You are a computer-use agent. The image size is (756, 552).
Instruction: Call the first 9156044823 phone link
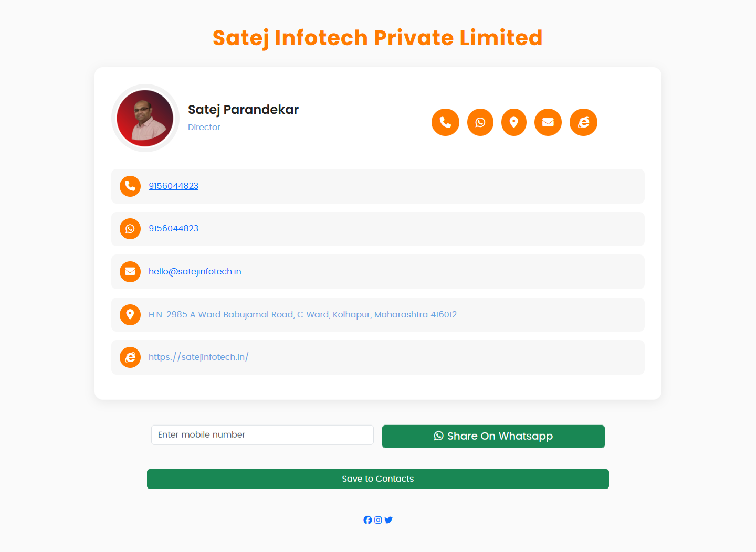pos(173,186)
